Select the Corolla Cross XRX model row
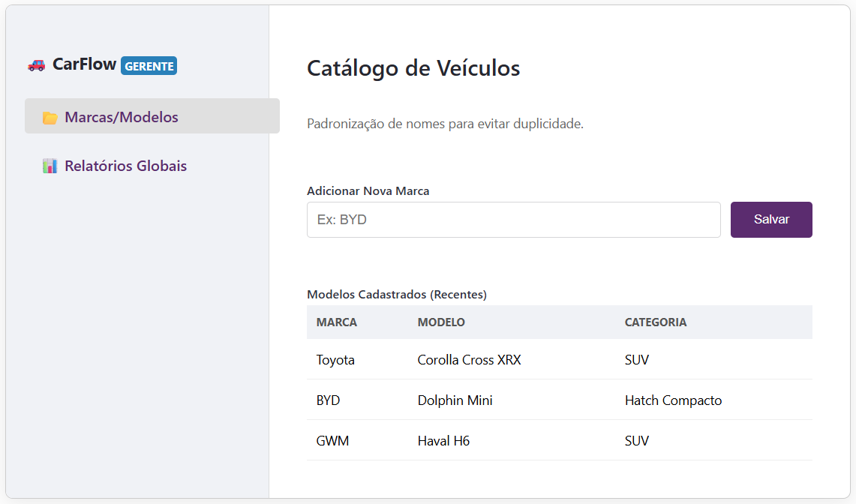Image resolution: width=856 pixels, height=504 pixels. tap(469, 360)
